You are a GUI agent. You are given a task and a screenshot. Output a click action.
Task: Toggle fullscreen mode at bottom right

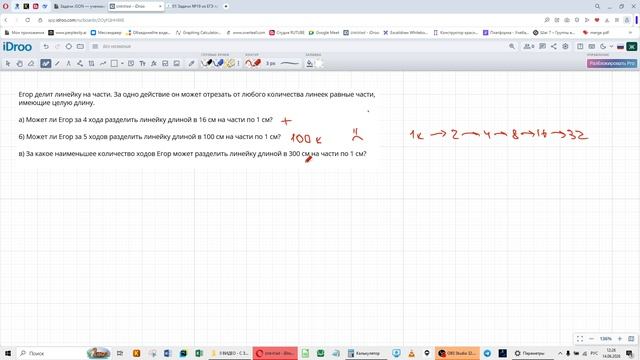coord(580,339)
